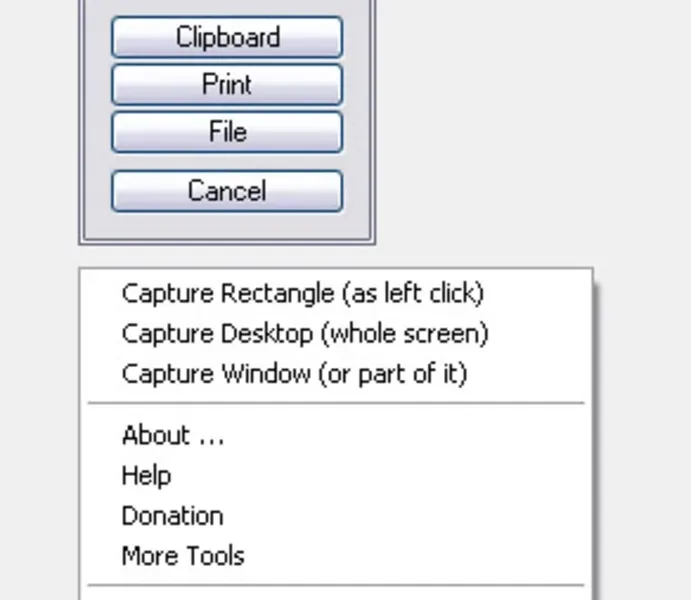Choose Capture Desktop (whole screen)

[304, 334]
